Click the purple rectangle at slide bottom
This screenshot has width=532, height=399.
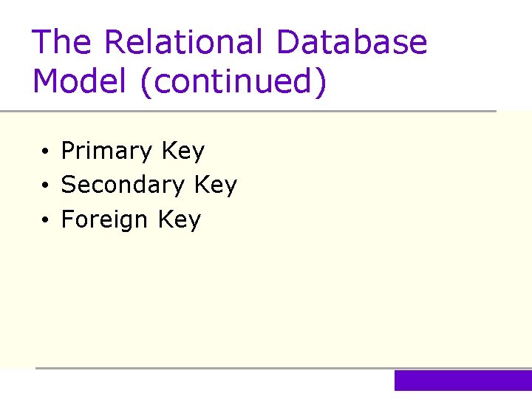(x=463, y=380)
